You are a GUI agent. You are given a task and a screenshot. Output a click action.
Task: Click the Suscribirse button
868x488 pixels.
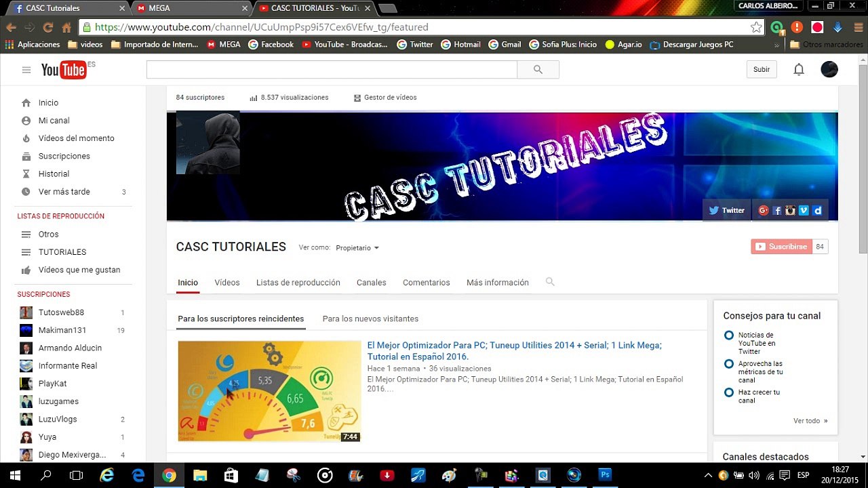781,247
